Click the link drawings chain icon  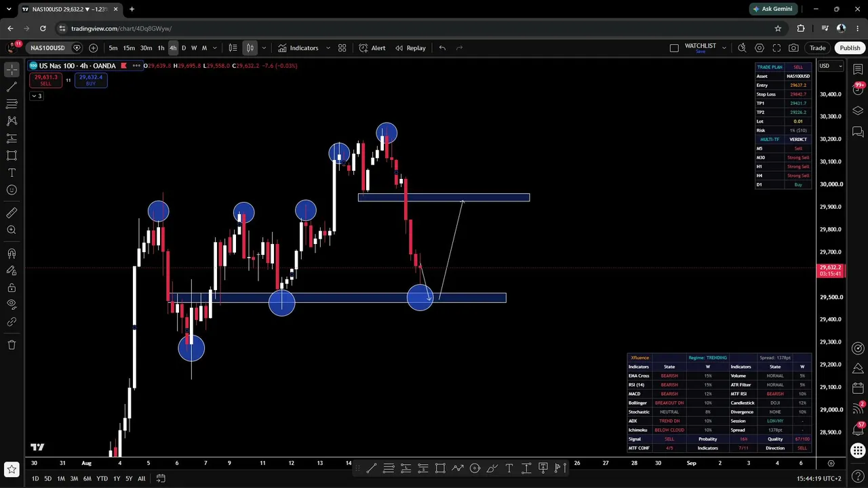[12, 322]
